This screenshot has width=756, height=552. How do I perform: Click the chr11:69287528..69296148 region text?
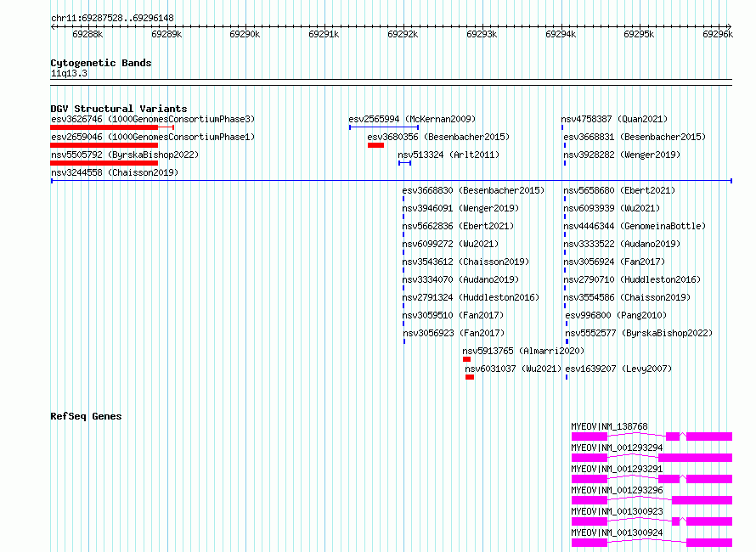pyautogui.click(x=112, y=18)
